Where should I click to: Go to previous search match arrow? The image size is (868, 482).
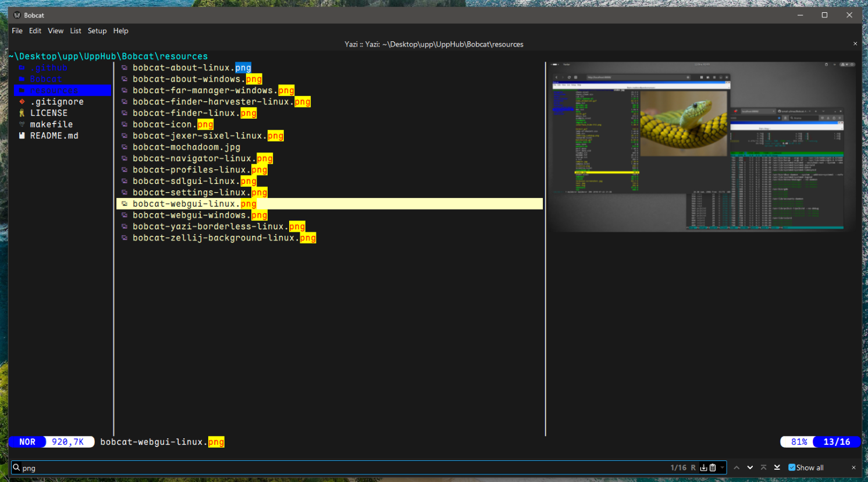(x=737, y=467)
